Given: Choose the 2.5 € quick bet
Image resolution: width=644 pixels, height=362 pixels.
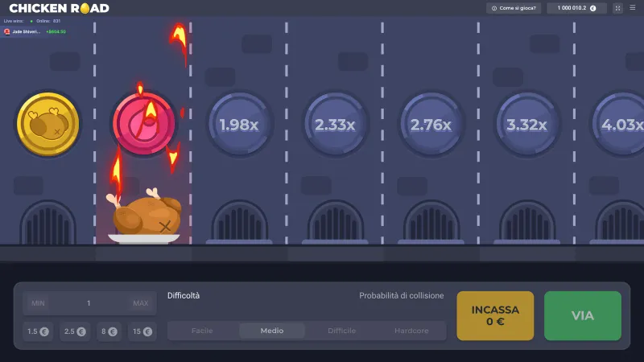Looking at the screenshot, I should coord(75,331).
